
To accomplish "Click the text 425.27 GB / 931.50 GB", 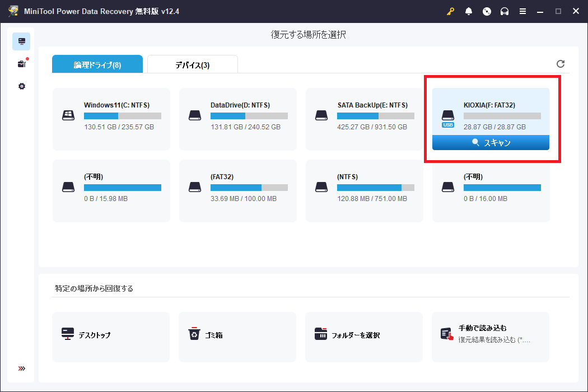I will coord(372,127).
